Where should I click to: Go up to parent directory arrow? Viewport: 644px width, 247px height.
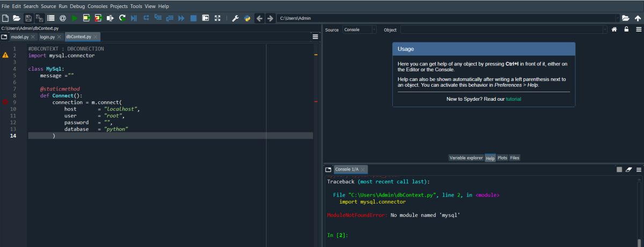tap(637, 18)
